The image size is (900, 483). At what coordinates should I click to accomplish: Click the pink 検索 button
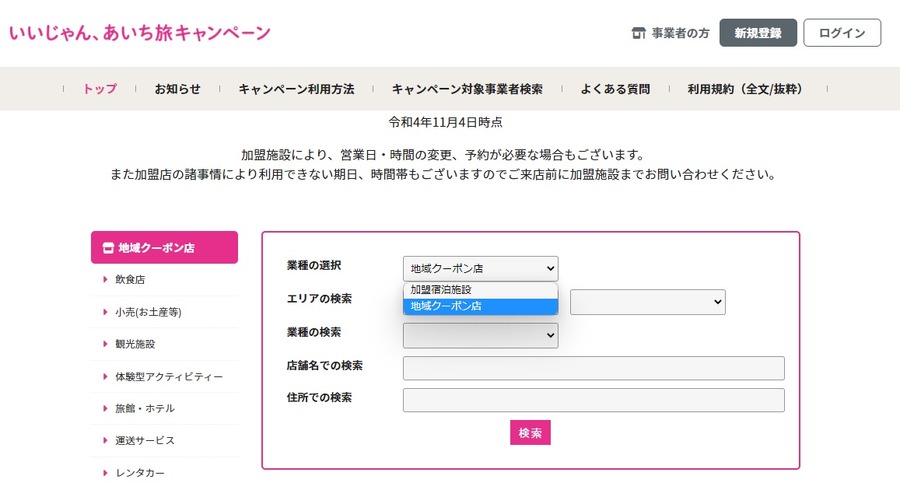pos(530,433)
